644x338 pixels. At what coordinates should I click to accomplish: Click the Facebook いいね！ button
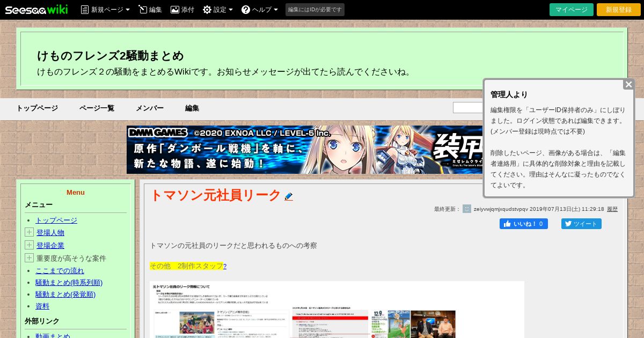(524, 224)
